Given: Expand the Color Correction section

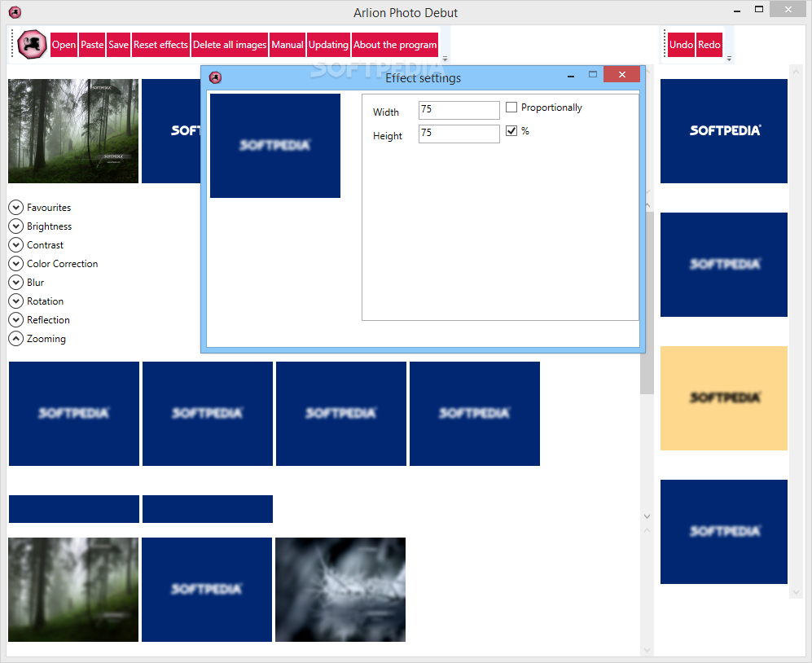Looking at the screenshot, I should [16, 263].
